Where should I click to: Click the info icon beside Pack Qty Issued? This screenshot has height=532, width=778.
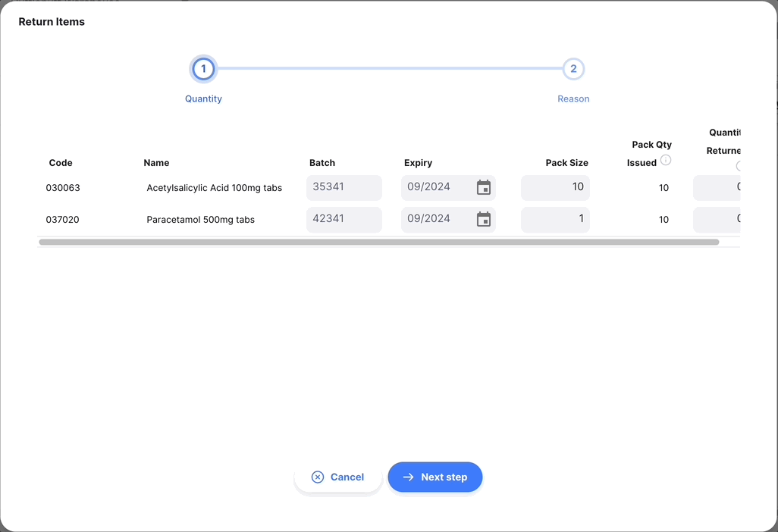click(x=666, y=160)
